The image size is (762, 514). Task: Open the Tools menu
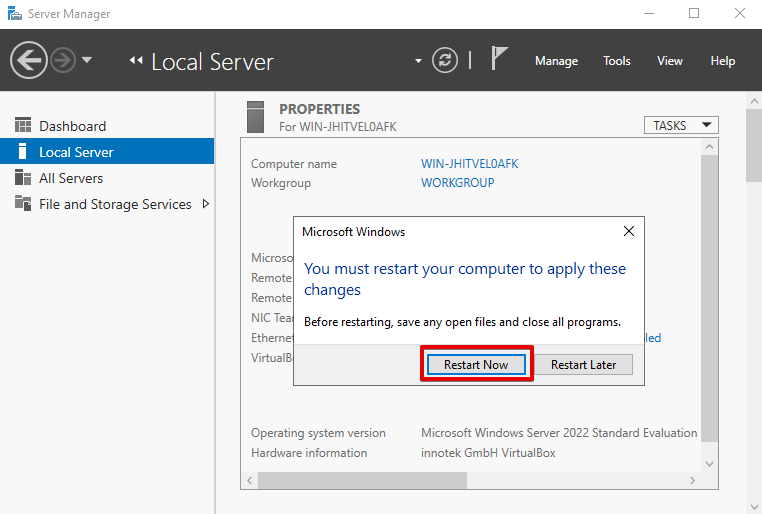point(617,61)
